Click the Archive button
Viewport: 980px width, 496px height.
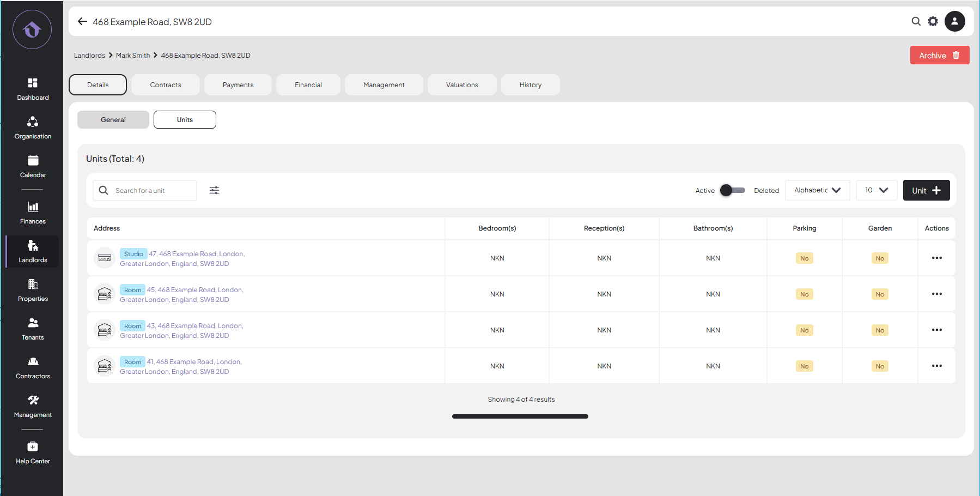coord(939,56)
